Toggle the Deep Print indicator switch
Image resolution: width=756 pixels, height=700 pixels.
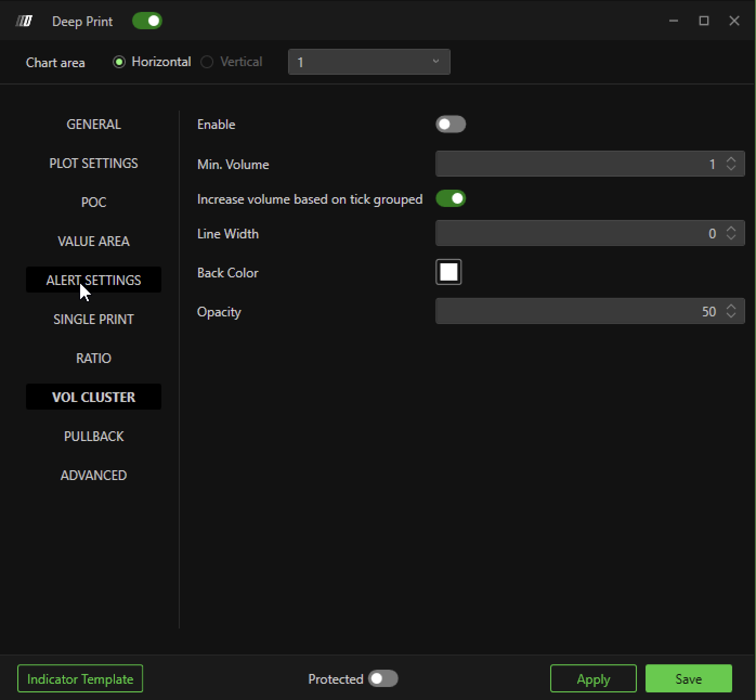tap(147, 21)
